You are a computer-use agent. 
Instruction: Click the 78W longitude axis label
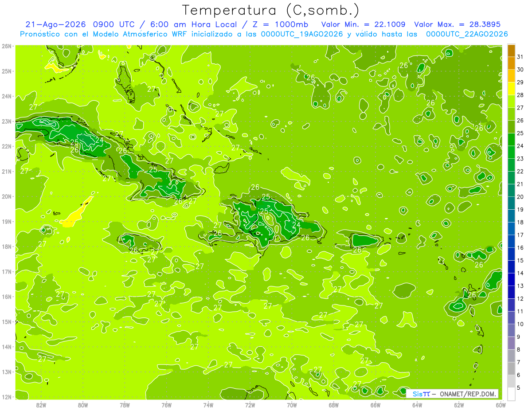(125, 405)
